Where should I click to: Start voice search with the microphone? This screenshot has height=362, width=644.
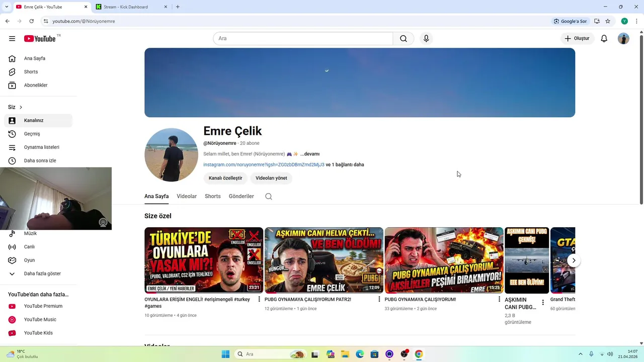(426, 39)
